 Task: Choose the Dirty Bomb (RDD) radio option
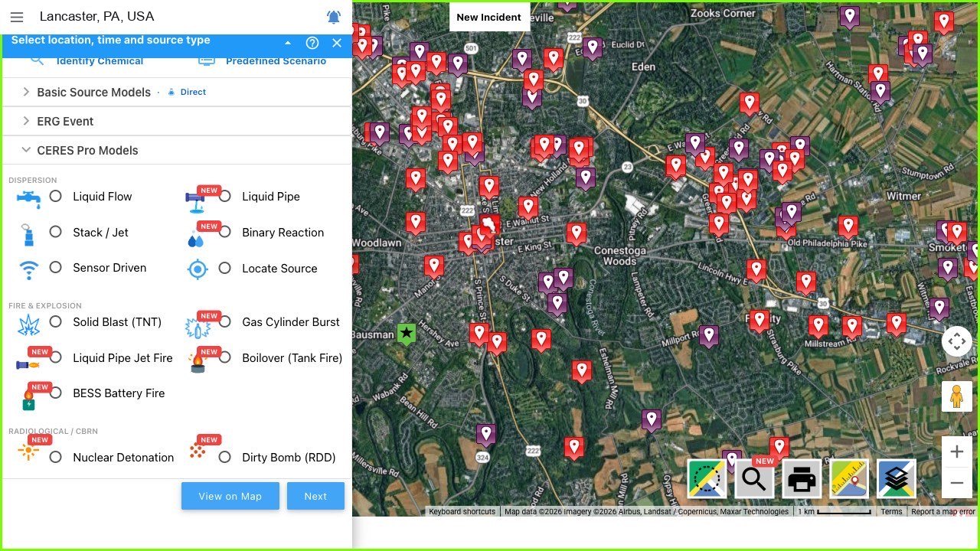click(224, 457)
